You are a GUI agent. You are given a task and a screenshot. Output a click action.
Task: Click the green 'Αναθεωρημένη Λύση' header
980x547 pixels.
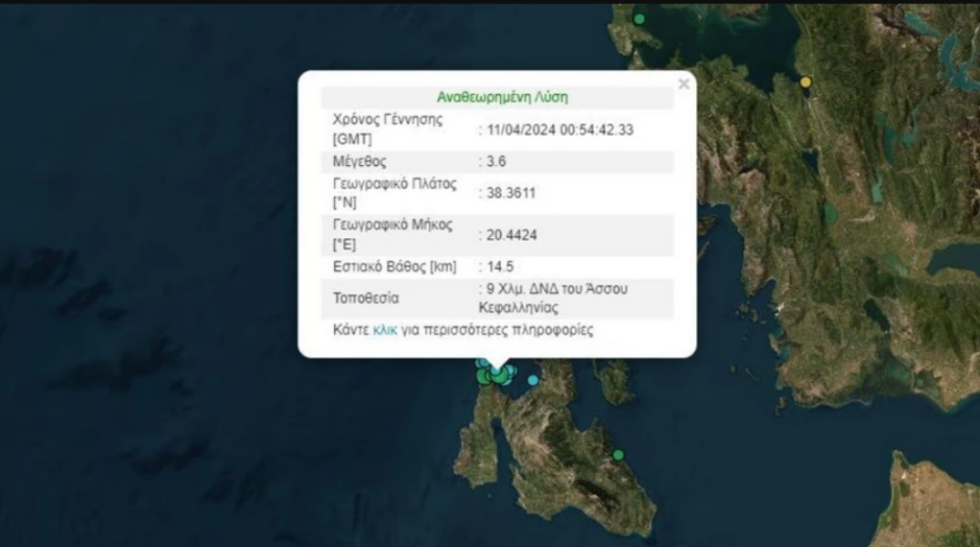[x=502, y=98]
